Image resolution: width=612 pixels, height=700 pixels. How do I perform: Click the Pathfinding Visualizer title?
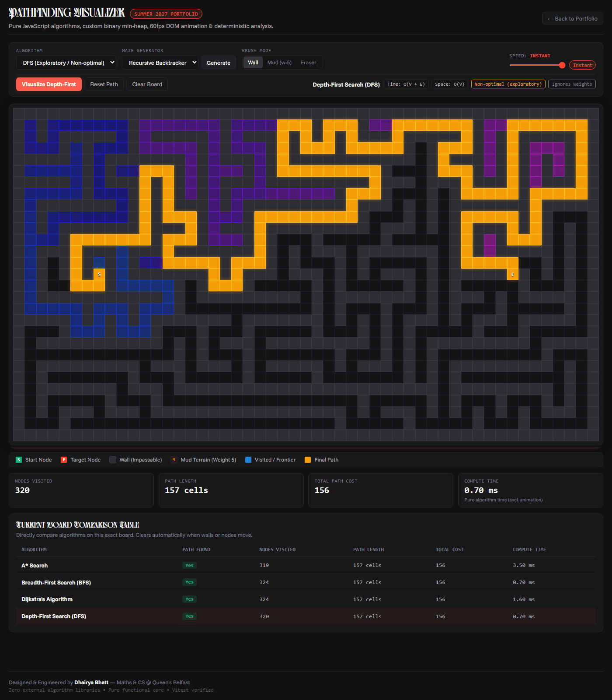click(x=67, y=13)
